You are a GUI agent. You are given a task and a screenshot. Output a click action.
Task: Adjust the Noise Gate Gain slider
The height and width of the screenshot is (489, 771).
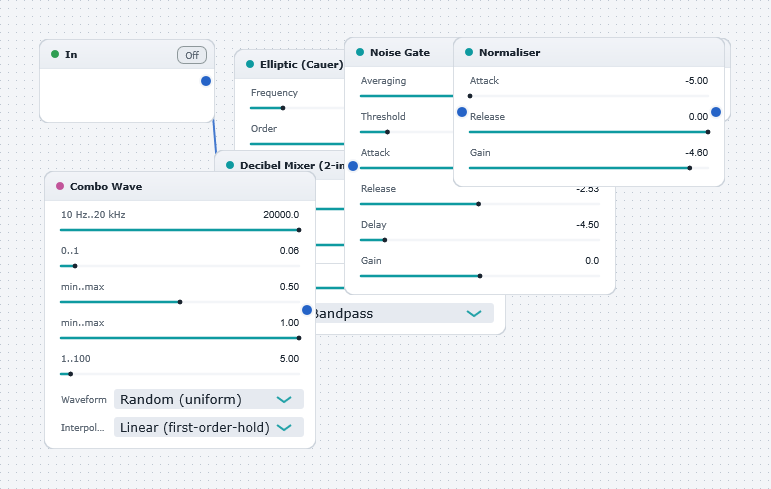pos(480,276)
